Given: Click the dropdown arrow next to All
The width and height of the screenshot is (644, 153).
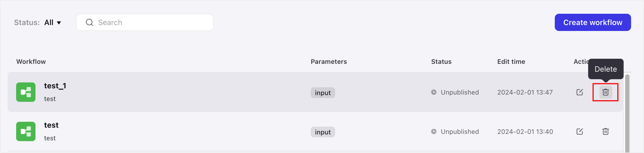Looking at the screenshot, I should point(59,23).
